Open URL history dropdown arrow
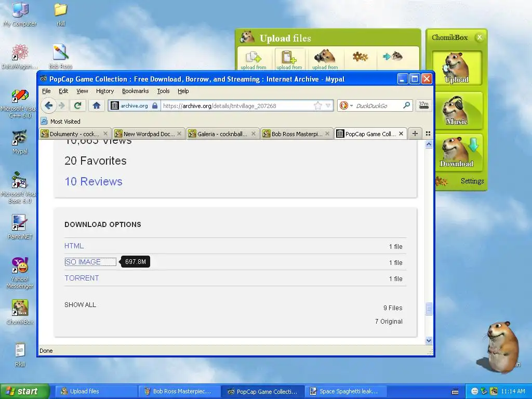The width and height of the screenshot is (532, 399). click(x=328, y=105)
